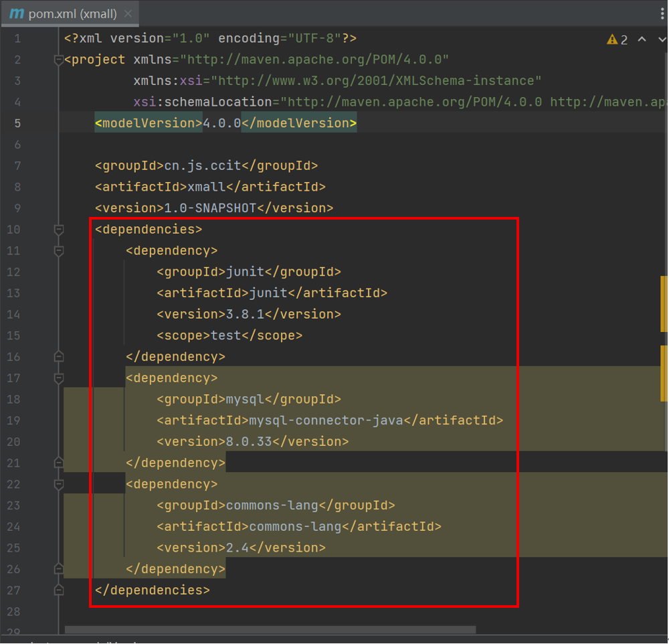The image size is (669, 644).
Task: Click fold end marker on line 26
Action: (59, 569)
